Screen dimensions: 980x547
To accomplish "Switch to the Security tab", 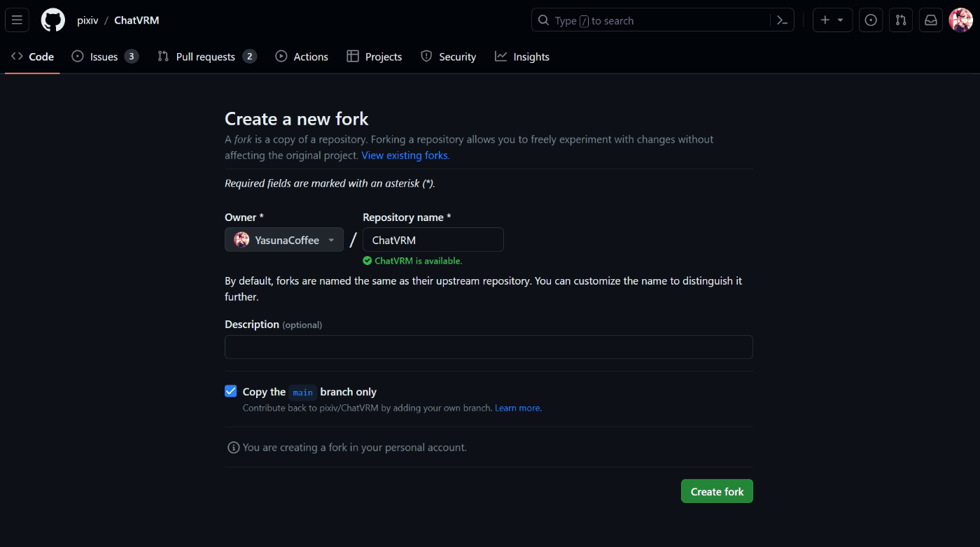I will point(449,57).
